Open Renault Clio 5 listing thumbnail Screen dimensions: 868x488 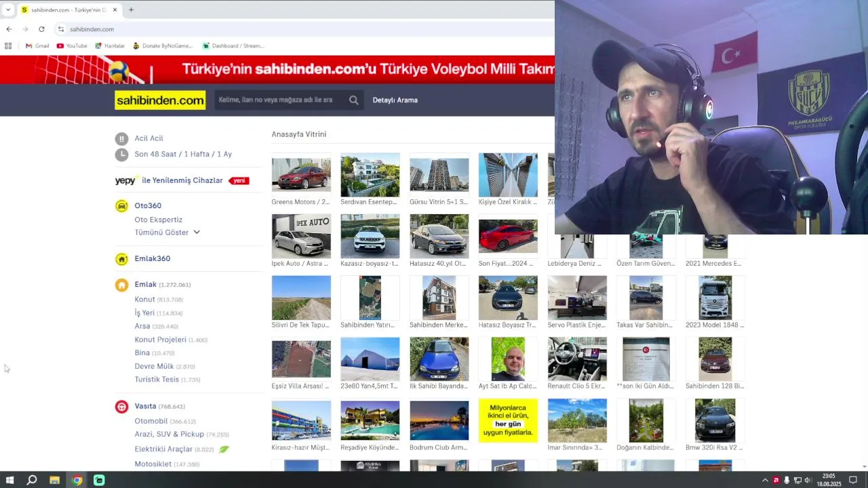tap(577, 359)
